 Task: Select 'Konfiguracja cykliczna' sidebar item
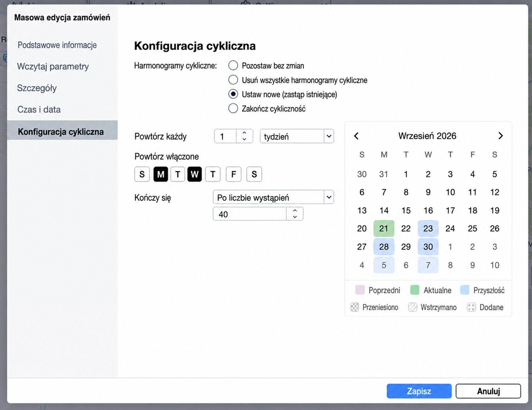[62, 130]
